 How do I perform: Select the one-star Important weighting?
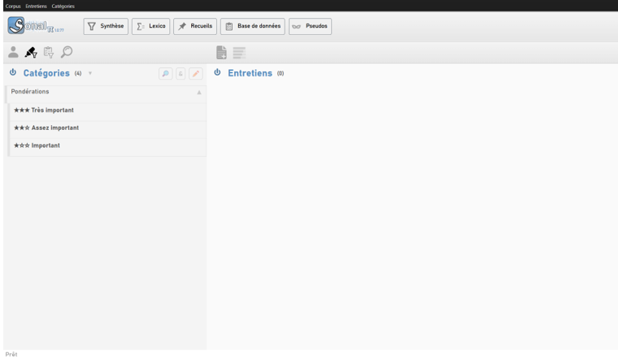[x=107, y=145]
